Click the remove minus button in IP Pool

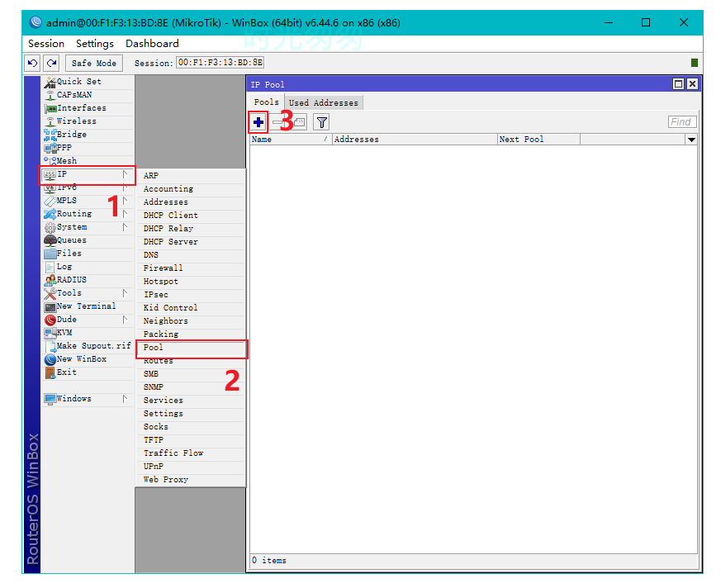[277, 122]
